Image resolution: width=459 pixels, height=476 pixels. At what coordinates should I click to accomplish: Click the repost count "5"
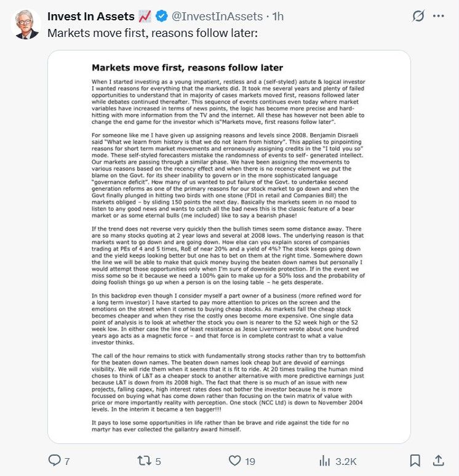point(158,462)
